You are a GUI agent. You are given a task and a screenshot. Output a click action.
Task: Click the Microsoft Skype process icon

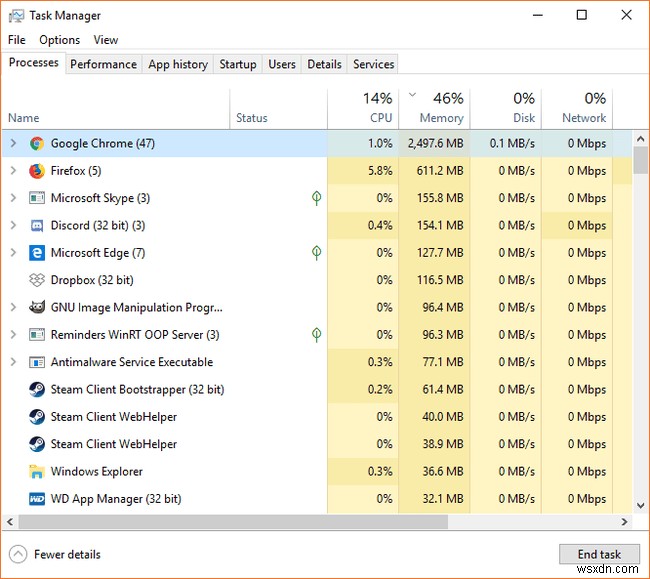[37, 198]
